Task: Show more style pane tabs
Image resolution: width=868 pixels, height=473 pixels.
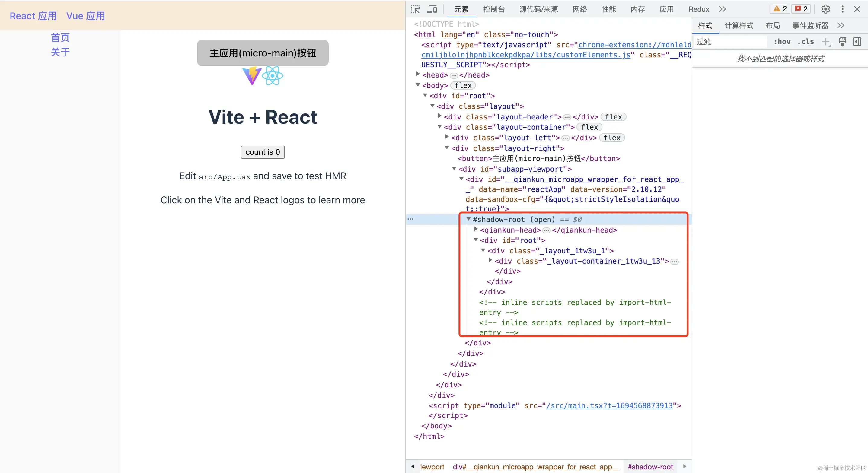Action: pyautogui.click(x=841, y=25)
